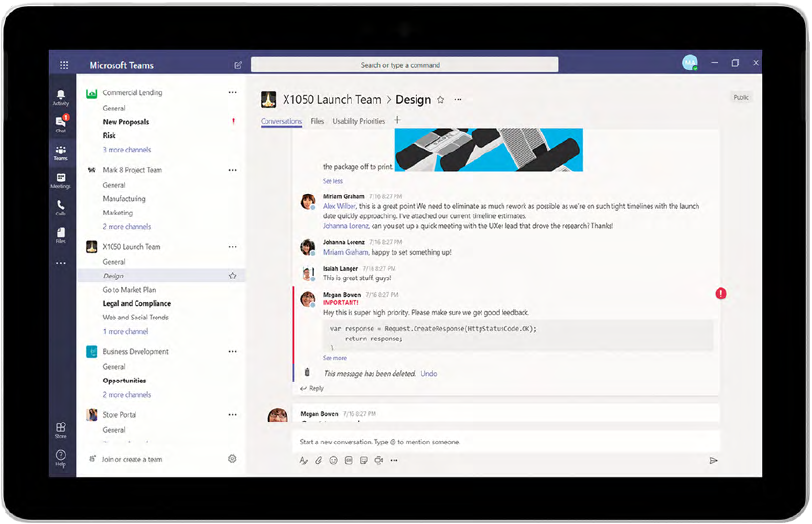Click the red important alert icon
Viewport: 812px width, 524px height.
click(721, 294)
